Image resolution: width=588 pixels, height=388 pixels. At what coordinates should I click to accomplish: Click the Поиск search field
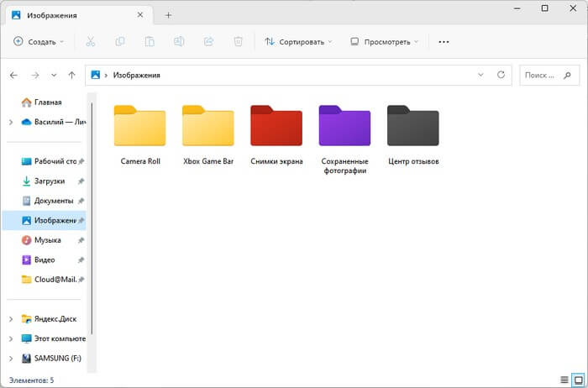548,75
